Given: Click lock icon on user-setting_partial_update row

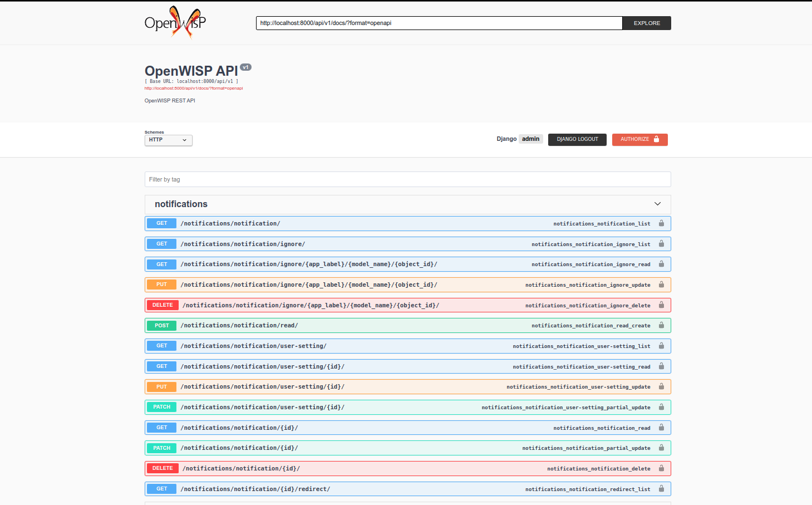Looking at the screenshot, I should click(661, 407).
